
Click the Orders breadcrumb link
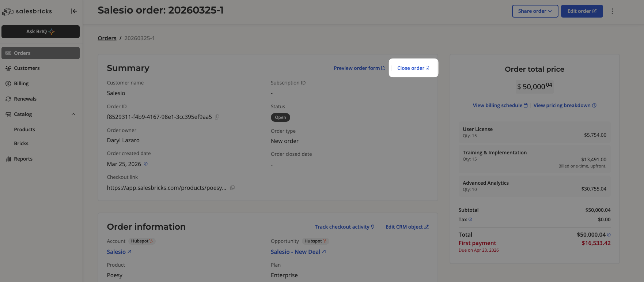[107, 38]
